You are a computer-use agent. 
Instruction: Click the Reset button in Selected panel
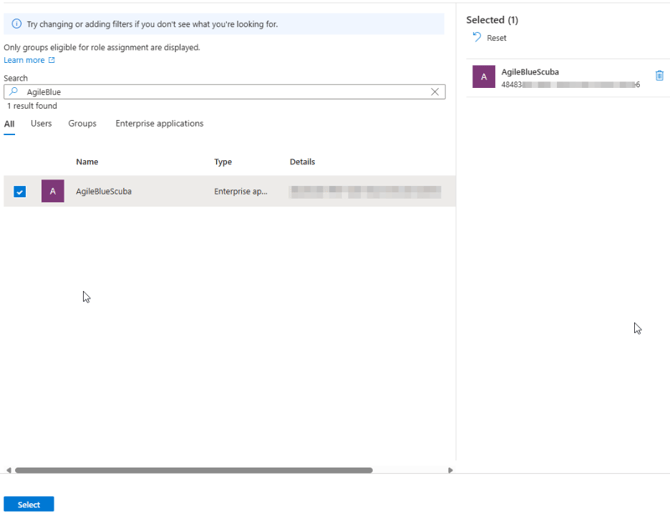[x=490, y=38]
